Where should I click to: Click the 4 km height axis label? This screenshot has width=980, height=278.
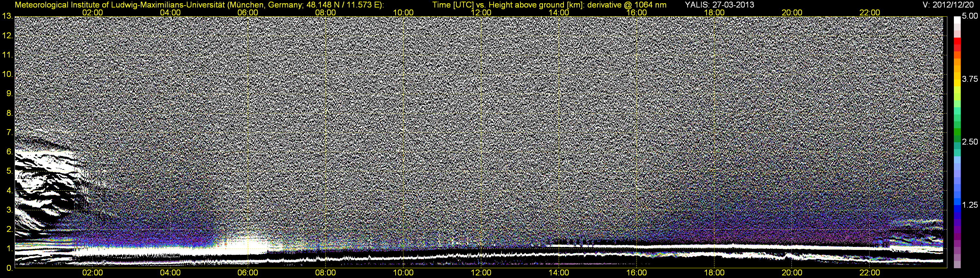tap(9, 190)
